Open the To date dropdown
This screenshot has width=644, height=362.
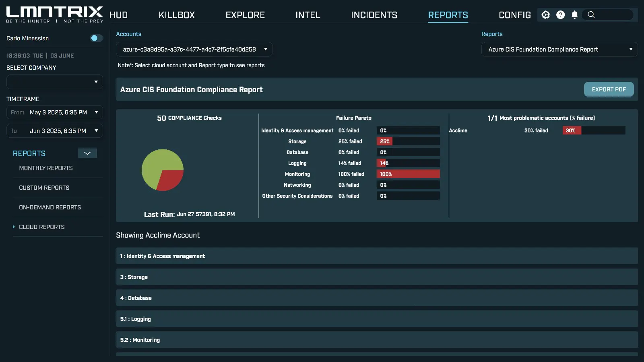point(55,131)
